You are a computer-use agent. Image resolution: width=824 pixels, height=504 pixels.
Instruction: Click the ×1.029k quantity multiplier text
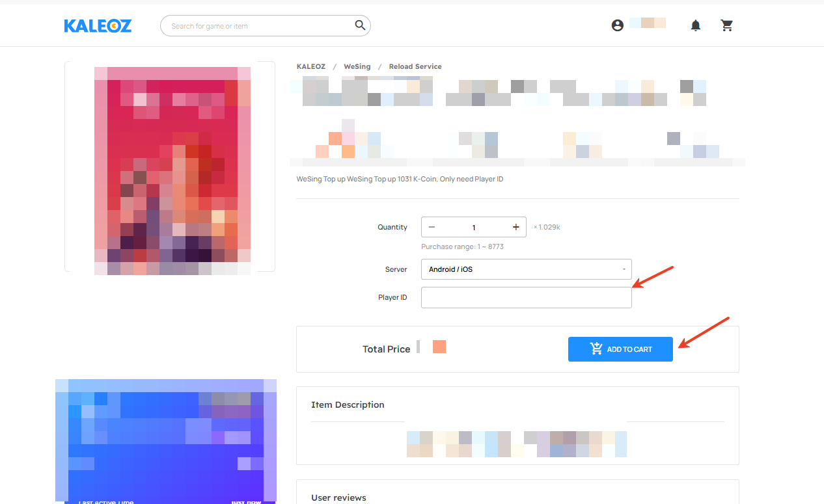coord(547,228)
